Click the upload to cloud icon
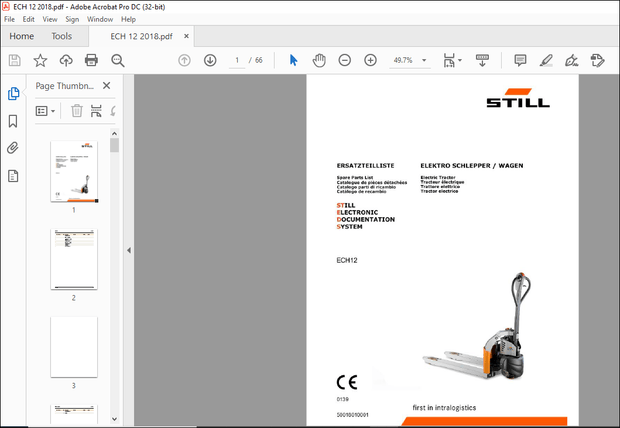 click(x=66, y=60)
